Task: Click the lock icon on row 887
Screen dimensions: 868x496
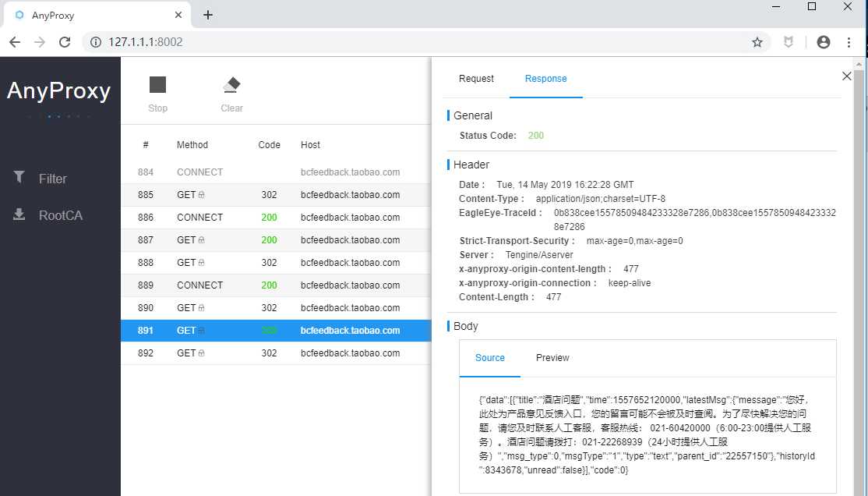Action: tap(201, 240)
